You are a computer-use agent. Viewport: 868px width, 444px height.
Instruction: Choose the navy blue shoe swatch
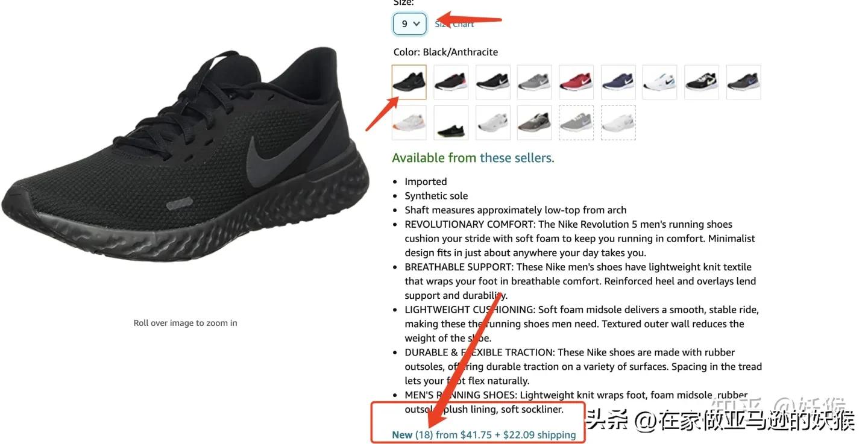pos(618,82)
